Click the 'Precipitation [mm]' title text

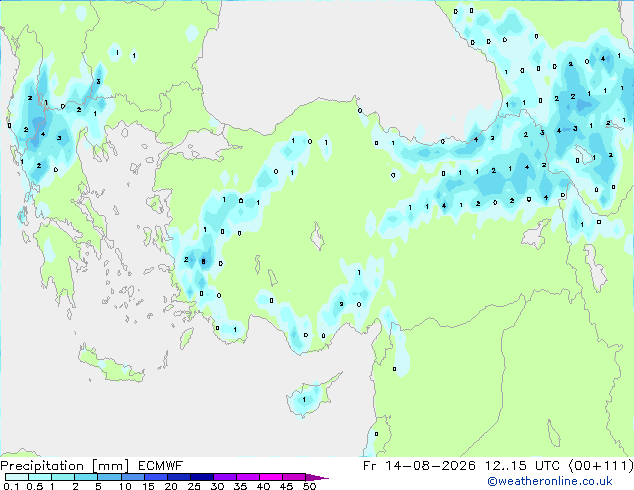(64, 466)
